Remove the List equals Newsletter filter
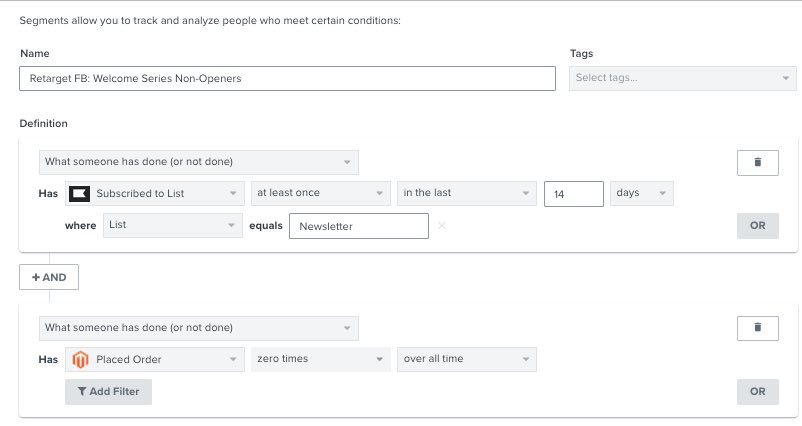 pos(442,226)
